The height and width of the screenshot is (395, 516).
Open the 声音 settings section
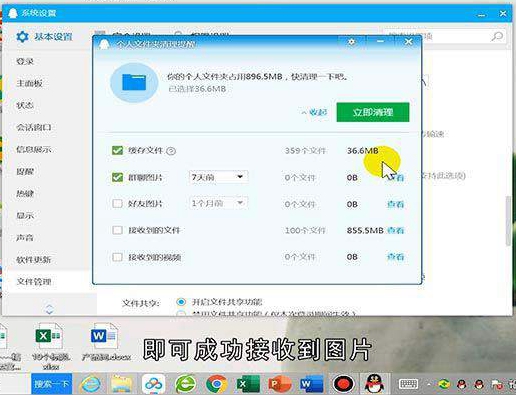tap(25, 237)
